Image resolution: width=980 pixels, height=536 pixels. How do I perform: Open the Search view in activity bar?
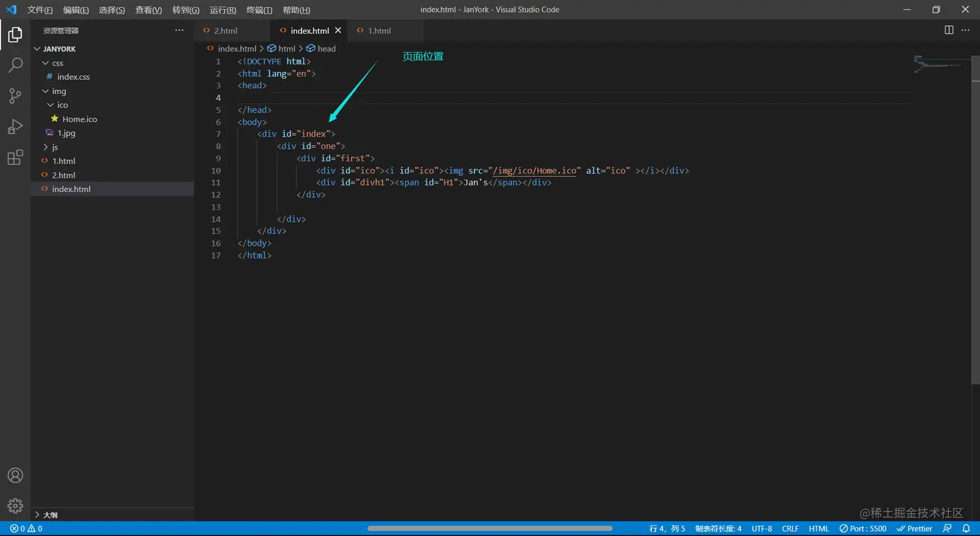coord(15,65)
